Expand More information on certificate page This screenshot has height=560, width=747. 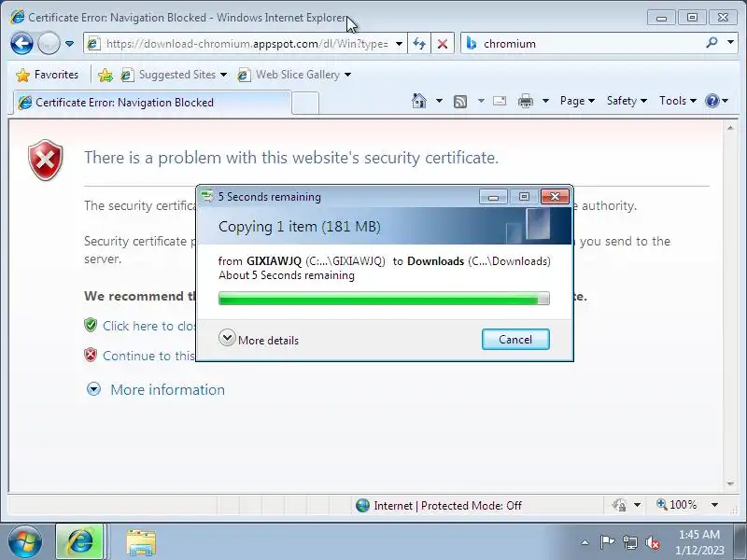[x=94, y=389]
